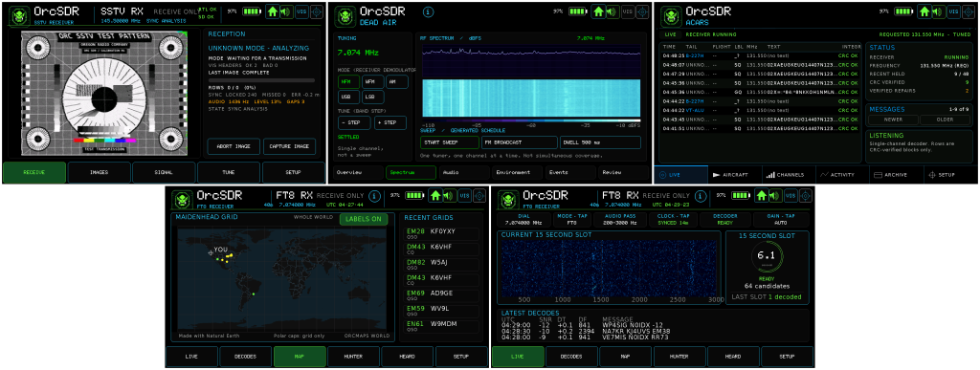The image size is (980, 370).
Task: Switch to IMAGES tab in SSTV RX
Action: pos(100,172)
